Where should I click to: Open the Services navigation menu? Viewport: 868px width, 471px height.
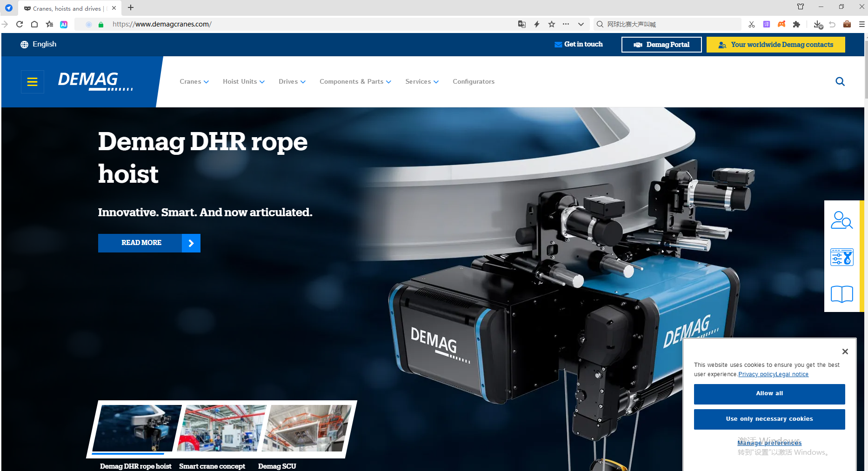tap(421, 82)
